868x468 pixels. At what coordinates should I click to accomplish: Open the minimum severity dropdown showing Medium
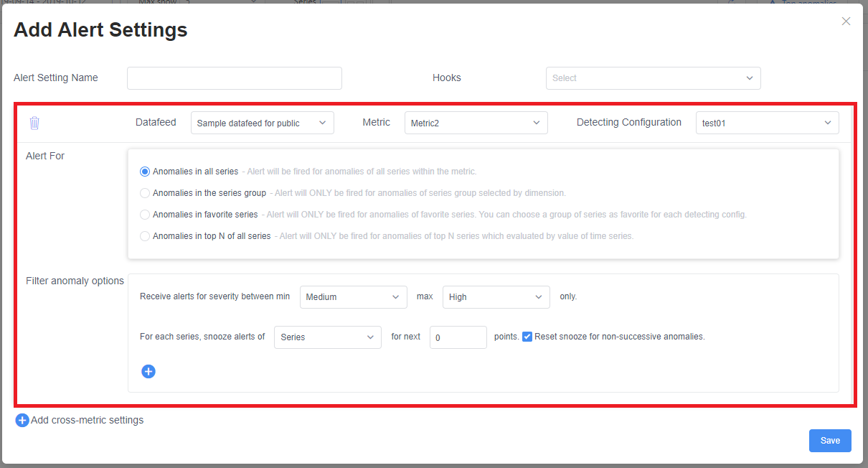pyautogui.click(x=353, y=296)
